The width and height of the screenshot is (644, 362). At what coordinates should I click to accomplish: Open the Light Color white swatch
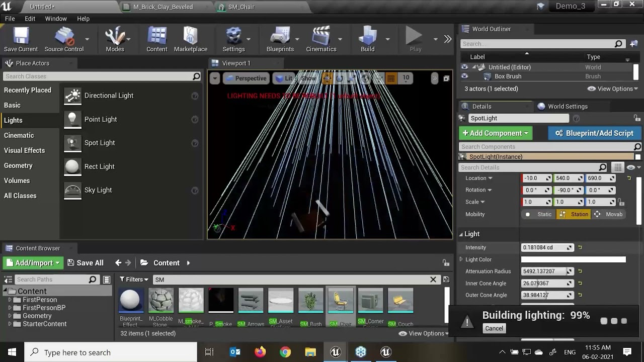pyautogui.click(x=574, y=259)
